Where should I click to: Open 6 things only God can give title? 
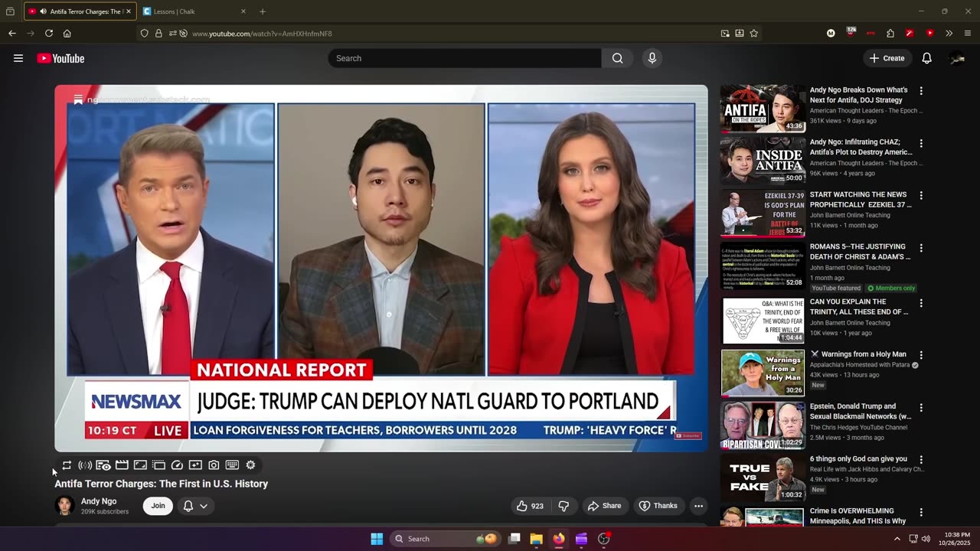tap(858, 459)
